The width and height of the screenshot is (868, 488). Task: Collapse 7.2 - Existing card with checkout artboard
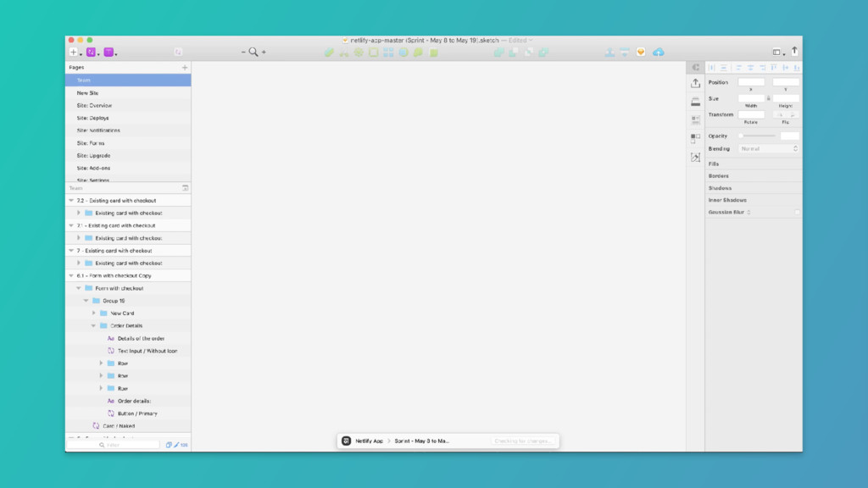pyautogui.click(x=71, y=200)
